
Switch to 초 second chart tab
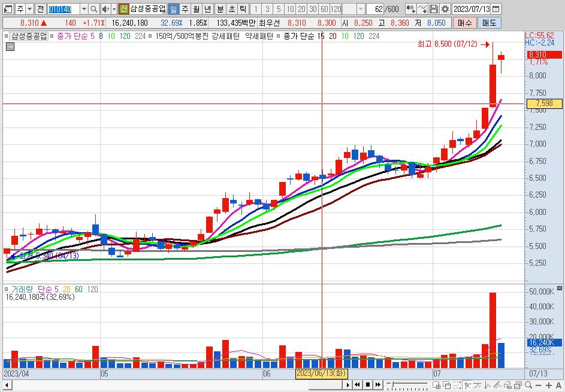[232, 9]
